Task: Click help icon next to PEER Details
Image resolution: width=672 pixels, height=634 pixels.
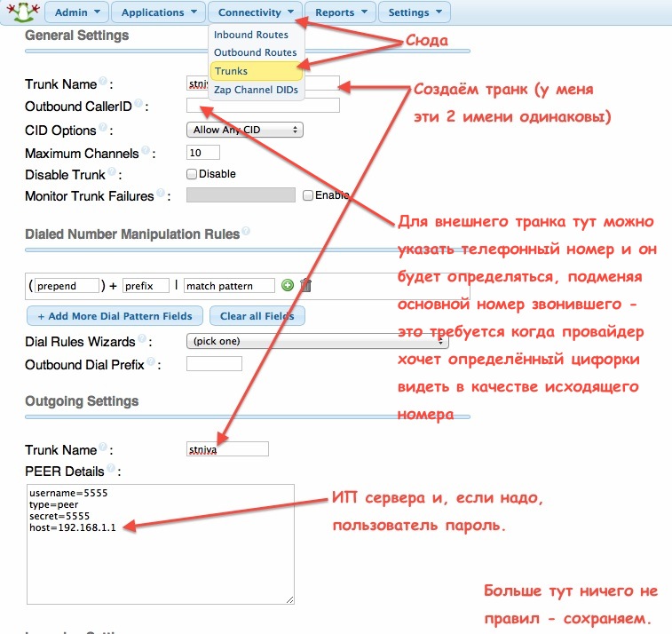Action: 111,470
